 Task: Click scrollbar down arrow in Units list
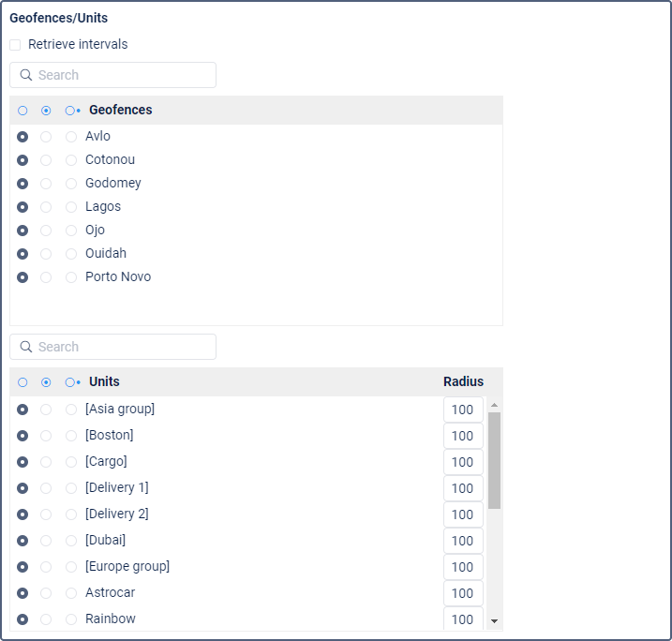(494, 621)
